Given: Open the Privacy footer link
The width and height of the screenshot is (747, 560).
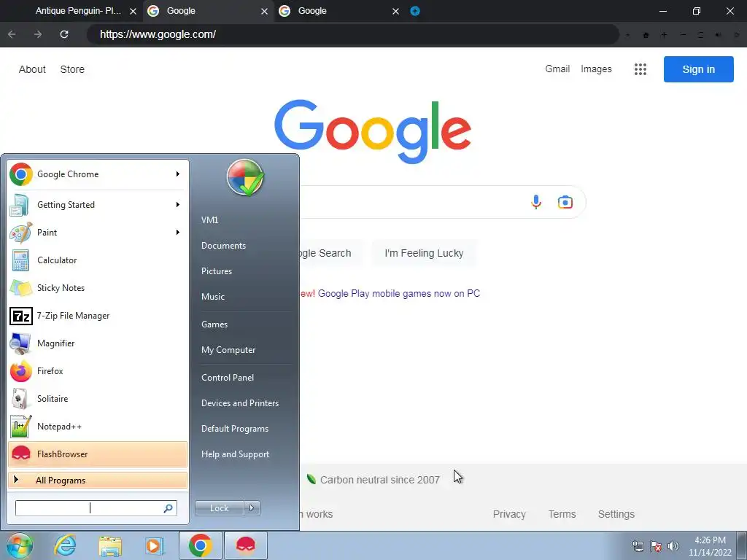Looking at the screenshot, I should pos(508,514).
